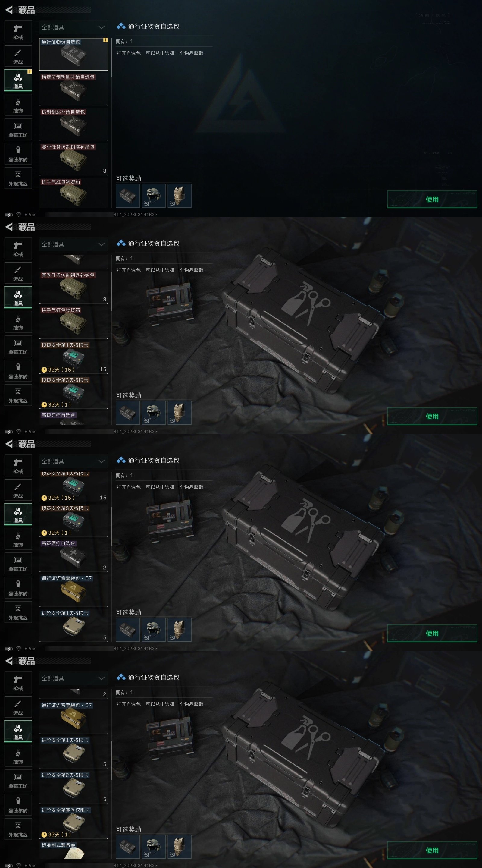This screenshot has height=868, width=482.
Task: Open the 全部道具 filter chevron above 精选仿制钥匙补给自选包
Action: pyautogui.click(x=102, y=27)
